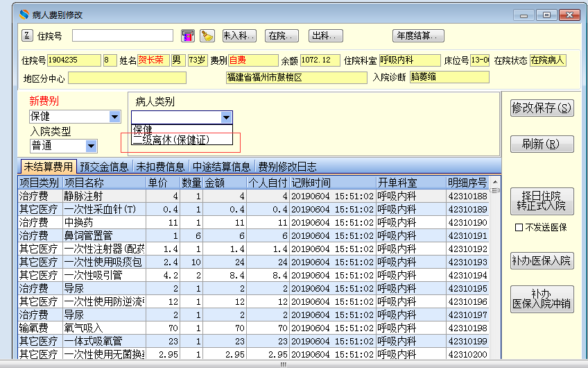Open the 入院类型 dropdown arrow
The width and height of the screenshot is (588, 368).
click(x=91, y=146)
